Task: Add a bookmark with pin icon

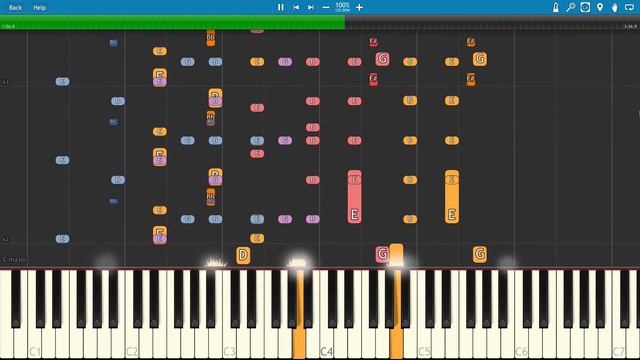Action: point(600,7)
